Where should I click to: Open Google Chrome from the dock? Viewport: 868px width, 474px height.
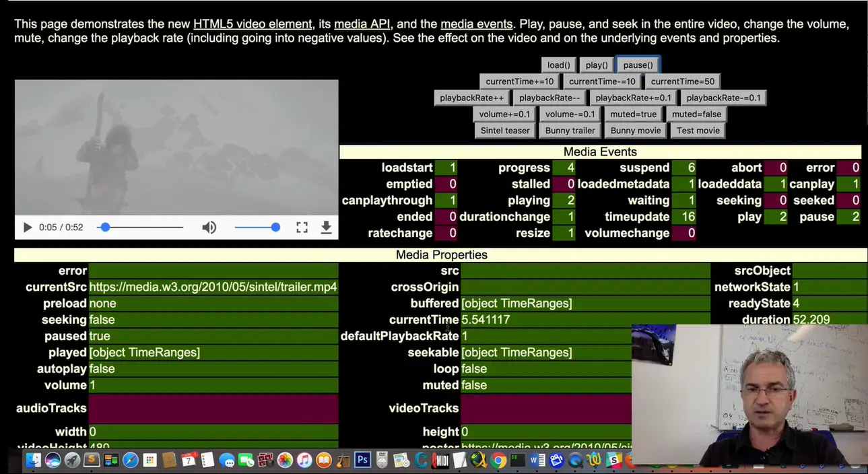pos(498,461)
